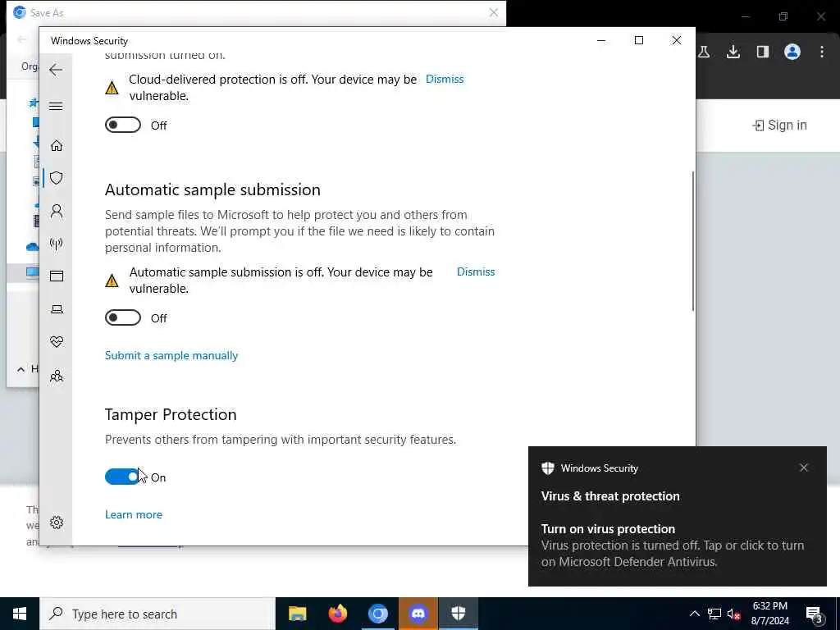The height and width of the screenshot is (630, 840).
Task: Turn on Automatic sample submission toggle
Action: [123, 317]
